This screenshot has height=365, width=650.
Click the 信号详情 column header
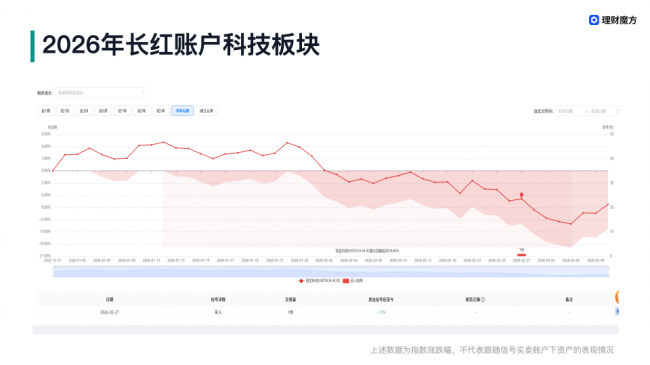[x=218, y=299]
